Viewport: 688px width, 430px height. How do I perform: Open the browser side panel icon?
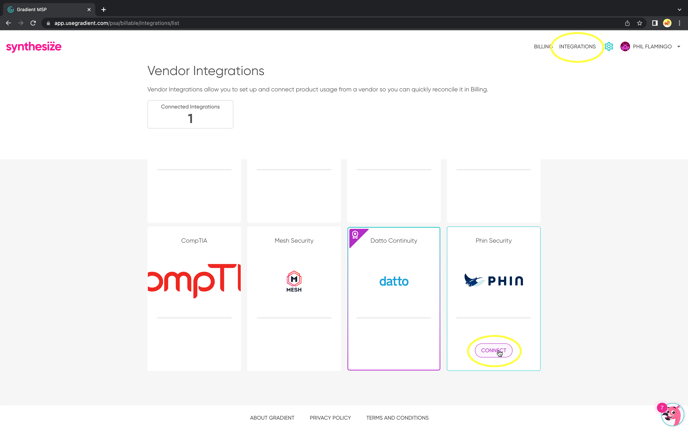tap(655, 23)
